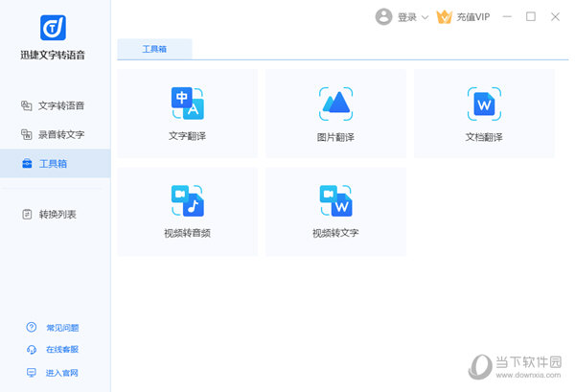Select 工具箱 in the sidebar
Viewport: 575px width, 392px height.
tap(55, 164)
